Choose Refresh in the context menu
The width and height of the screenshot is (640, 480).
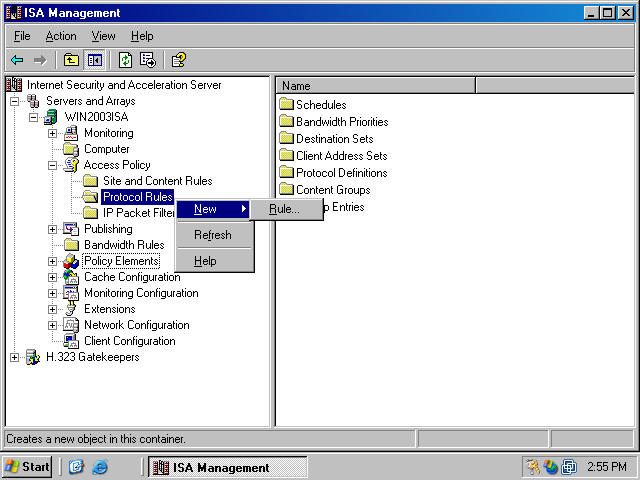click(213, 235)
